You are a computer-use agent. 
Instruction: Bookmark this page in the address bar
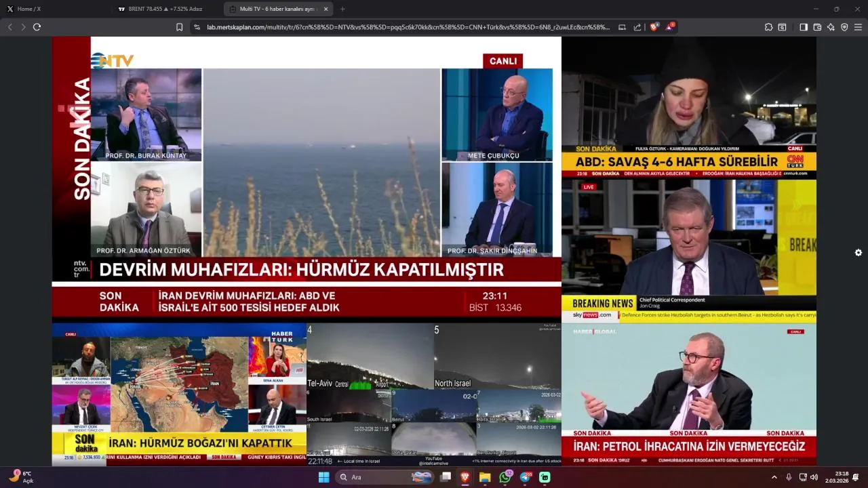click(179, 27)
